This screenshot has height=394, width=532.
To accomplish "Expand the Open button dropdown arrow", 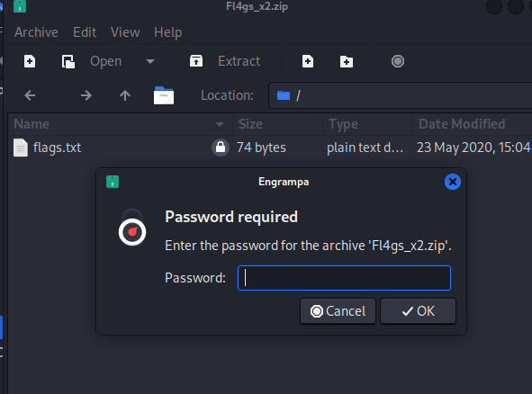I will click(150, 61).
